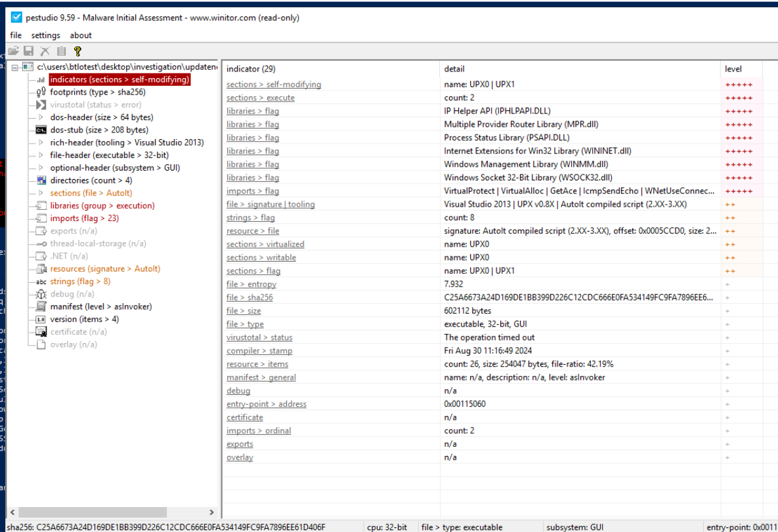Click the yellow question mark help icon
The width and height of the screenshot is (778, 532).
point(77,51)
